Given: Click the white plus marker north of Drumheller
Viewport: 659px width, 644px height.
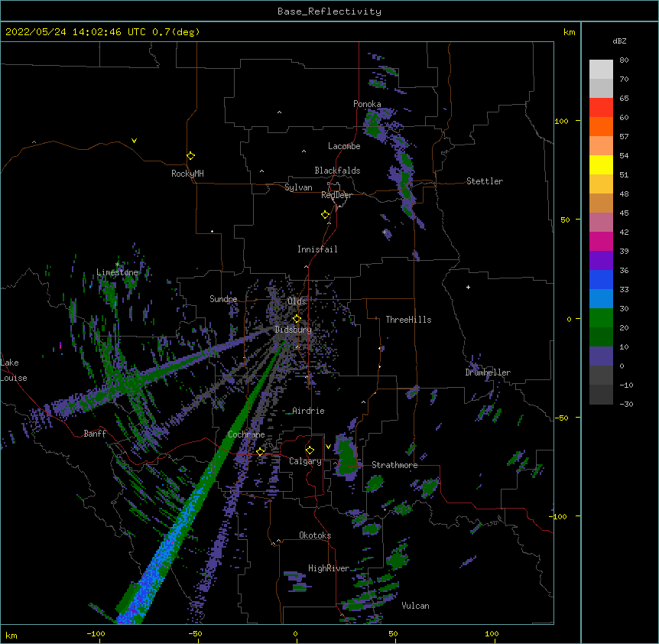Looking at the screenshot, I should click(x=468, y=287).
